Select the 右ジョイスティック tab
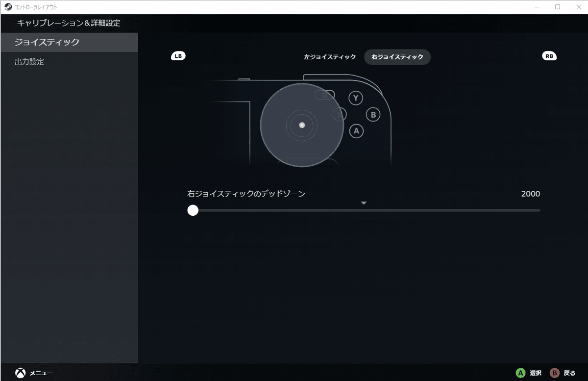 pyautogui.click(x=397, y=57)
